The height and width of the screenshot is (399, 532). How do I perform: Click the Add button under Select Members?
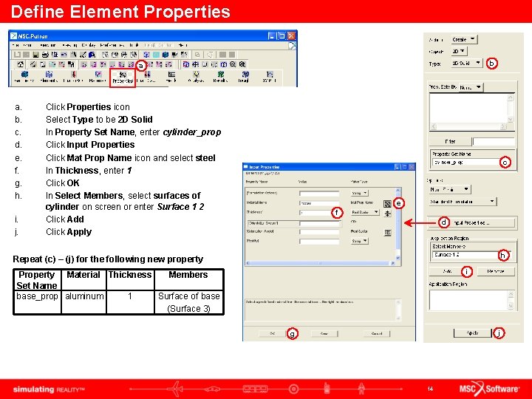[x=448, y=271]
